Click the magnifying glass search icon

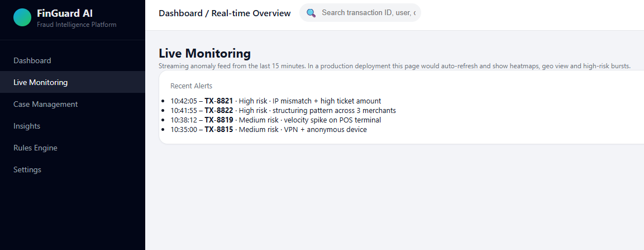click(311, 13)
